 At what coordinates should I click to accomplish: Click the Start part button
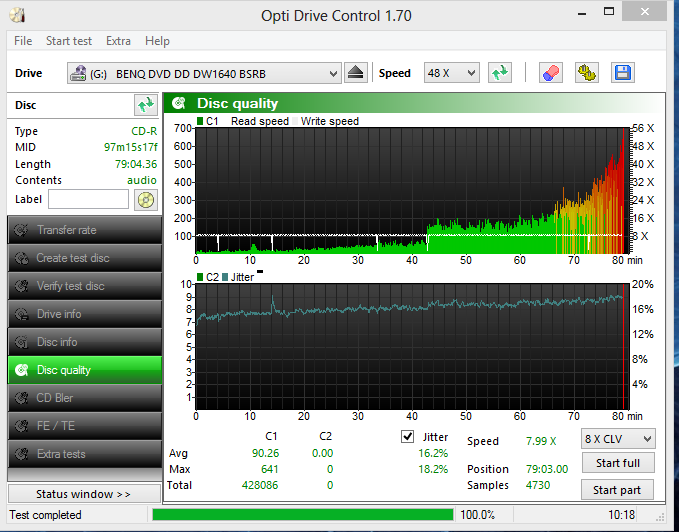click(x=617, y=490)
